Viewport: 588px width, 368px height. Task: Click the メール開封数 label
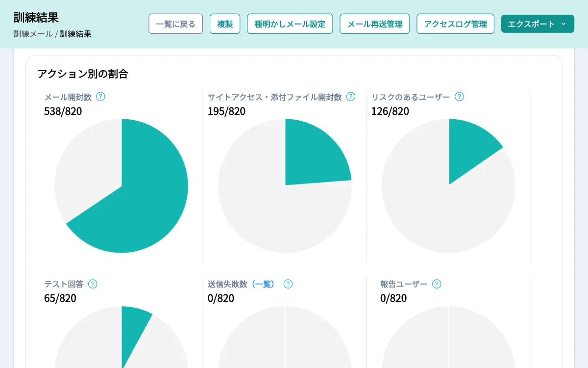(68, 97)
